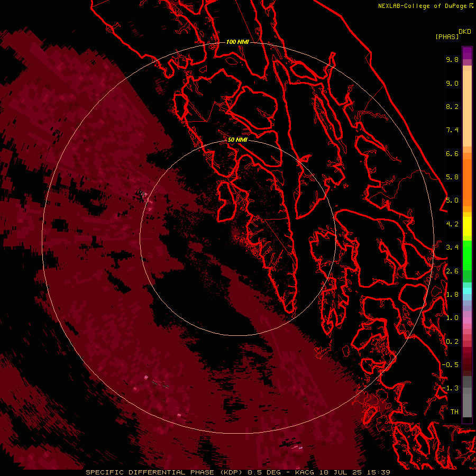
Task: Click the 4.2 scale value
Action: click(452, 224)
